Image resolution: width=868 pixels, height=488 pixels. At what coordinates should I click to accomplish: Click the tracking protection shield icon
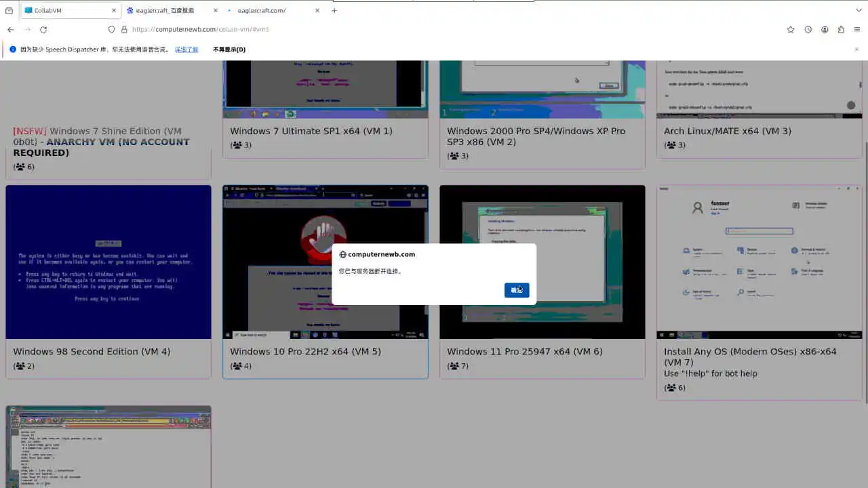112,30
